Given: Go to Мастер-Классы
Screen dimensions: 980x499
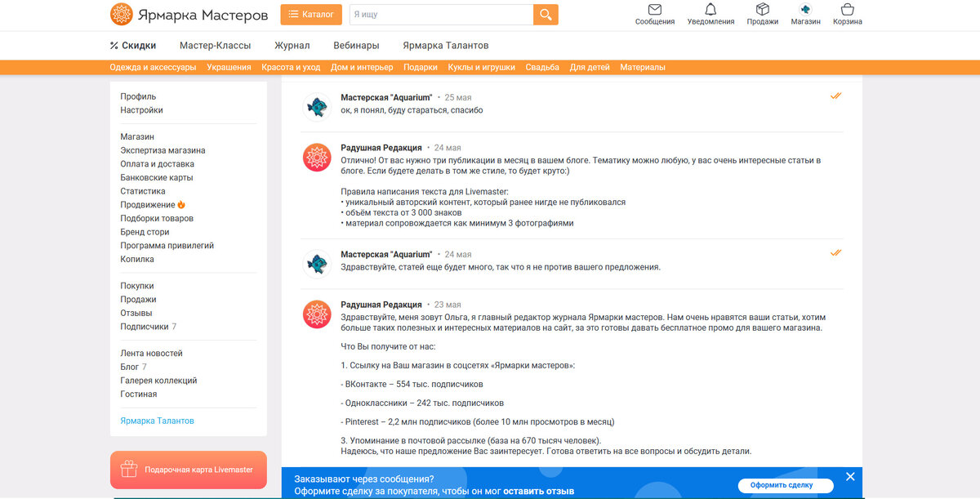Looking at the screenshot, I should click(216, 46).
